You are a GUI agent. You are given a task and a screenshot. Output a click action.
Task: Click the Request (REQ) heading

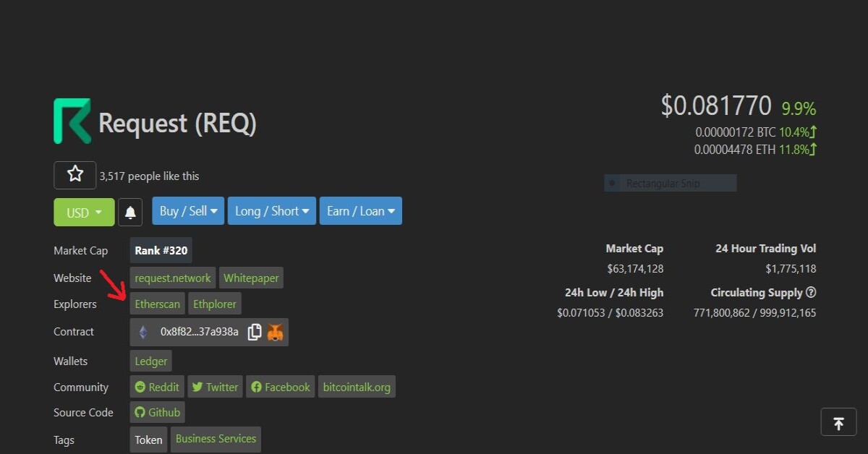[177, 124]
